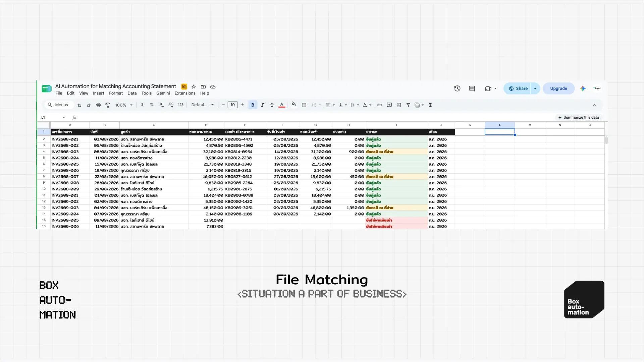Toggle strikethrough formatting
The height and width of the screenshot is (362, 644).
[x=272, y=105]
